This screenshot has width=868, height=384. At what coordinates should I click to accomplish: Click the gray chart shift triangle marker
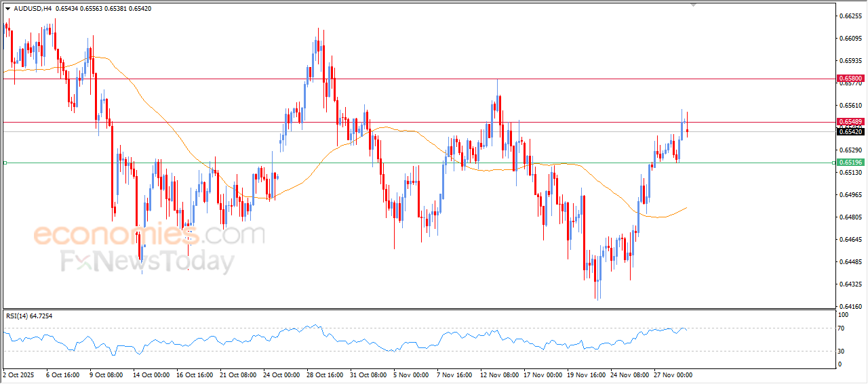point(693,5)
